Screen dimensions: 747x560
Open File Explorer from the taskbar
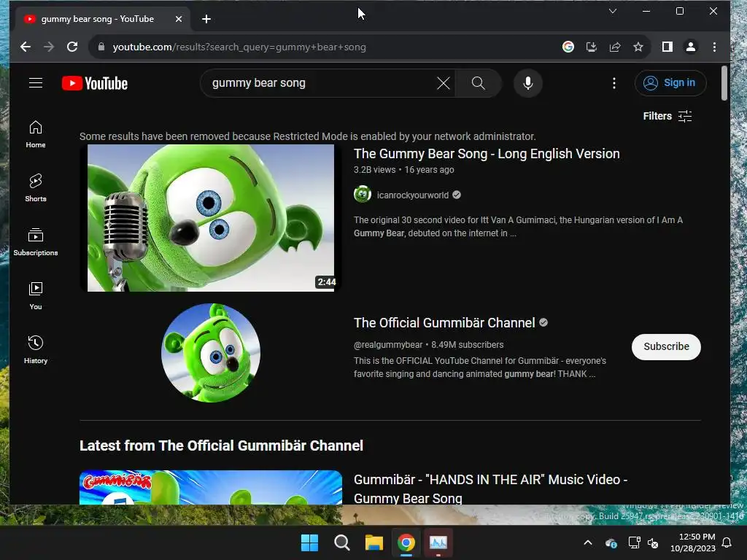[x=374, y=542]
